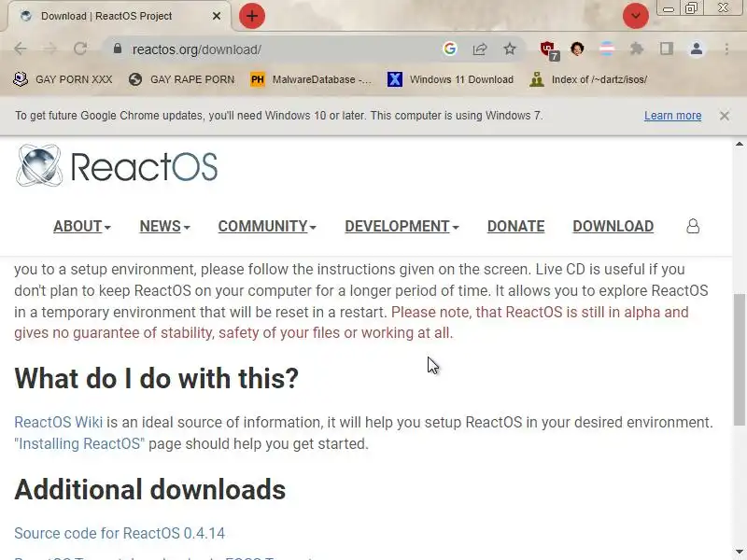Open the Extensions puzzle piece menu
Screen dimensions: 747x560
coord(637,49)
